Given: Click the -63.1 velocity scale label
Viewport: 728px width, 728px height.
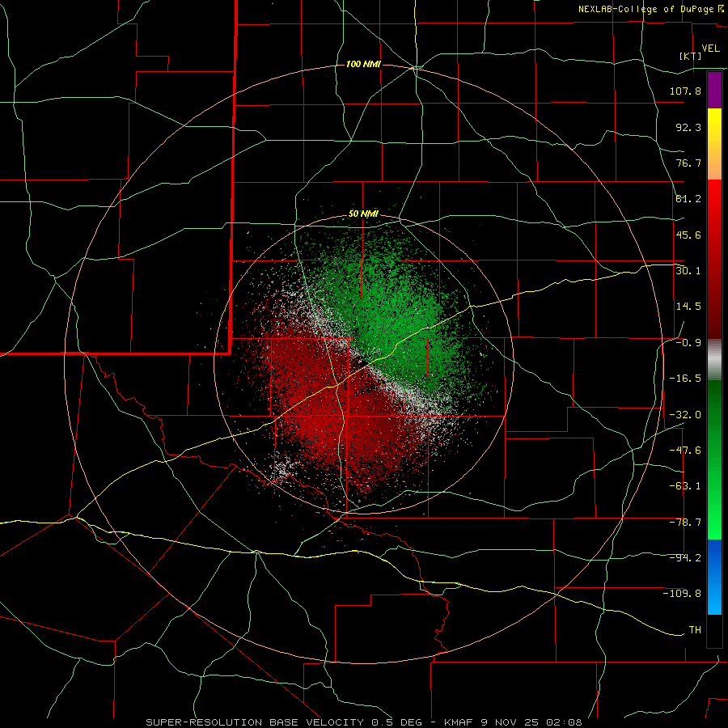Looking at the screenshot, I should click(685, 486).
